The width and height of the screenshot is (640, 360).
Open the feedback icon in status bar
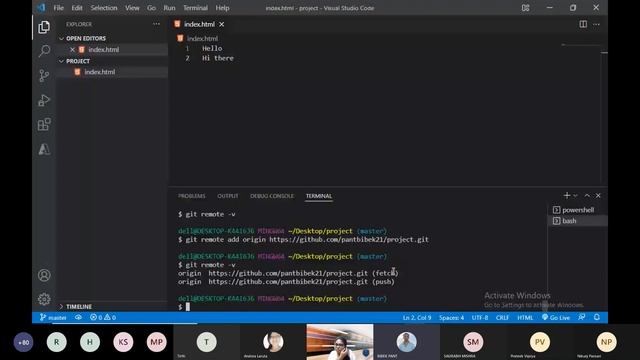[x=582, y=317]
